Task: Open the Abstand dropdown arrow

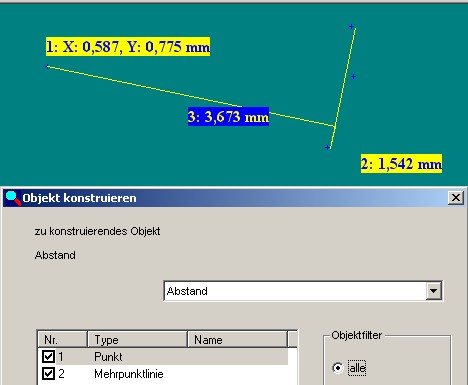Action: pyautogui.click(x=433, y=291)
